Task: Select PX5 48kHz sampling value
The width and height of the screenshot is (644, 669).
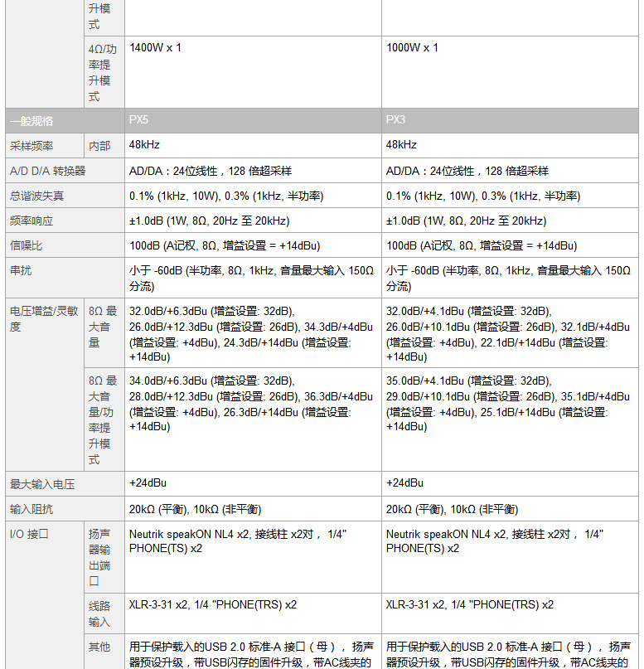Action: [x=253, y=146]
